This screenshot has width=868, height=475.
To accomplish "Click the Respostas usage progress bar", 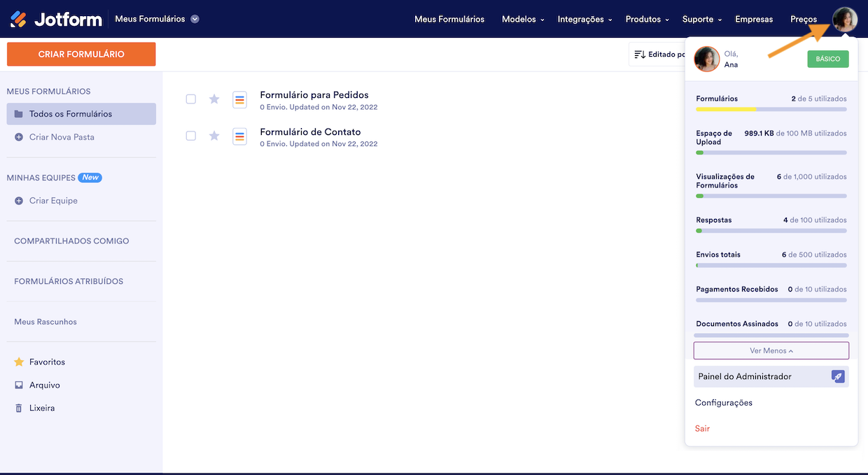I will (x=771, y=231).
